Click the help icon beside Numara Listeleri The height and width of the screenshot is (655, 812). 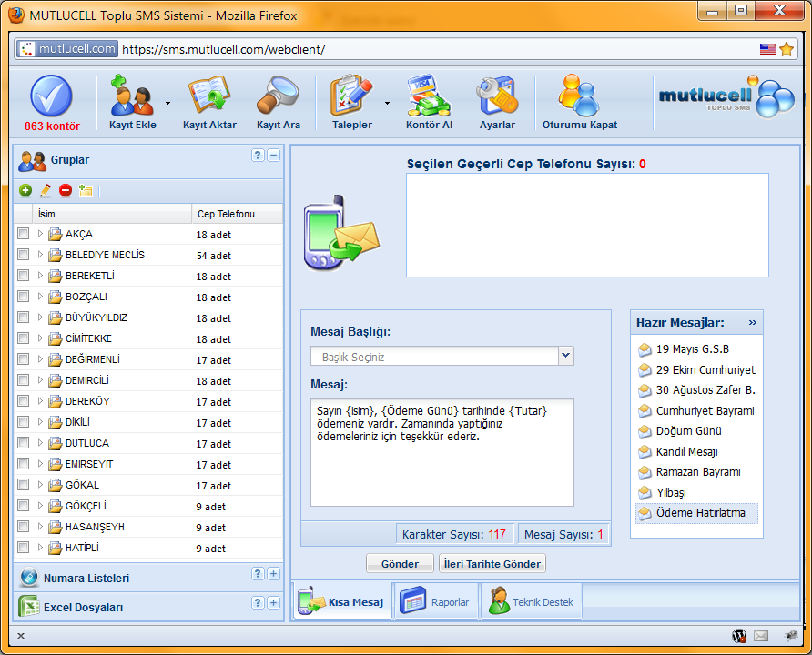[x=258, y=574]
